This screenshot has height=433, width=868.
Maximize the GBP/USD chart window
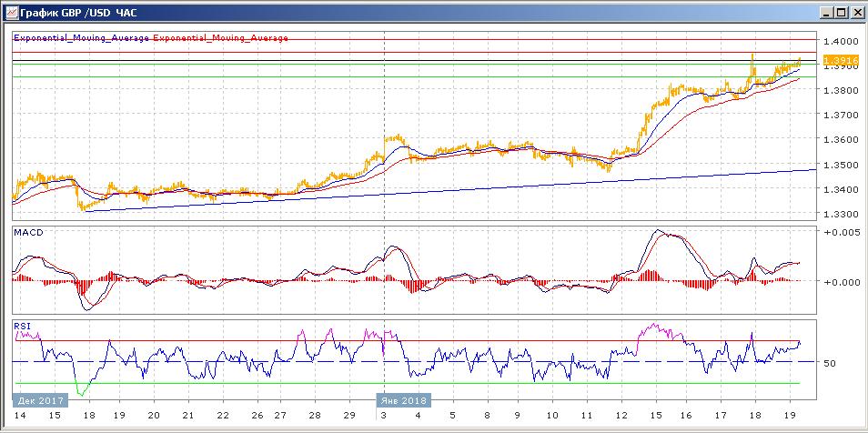pos(841,12)
